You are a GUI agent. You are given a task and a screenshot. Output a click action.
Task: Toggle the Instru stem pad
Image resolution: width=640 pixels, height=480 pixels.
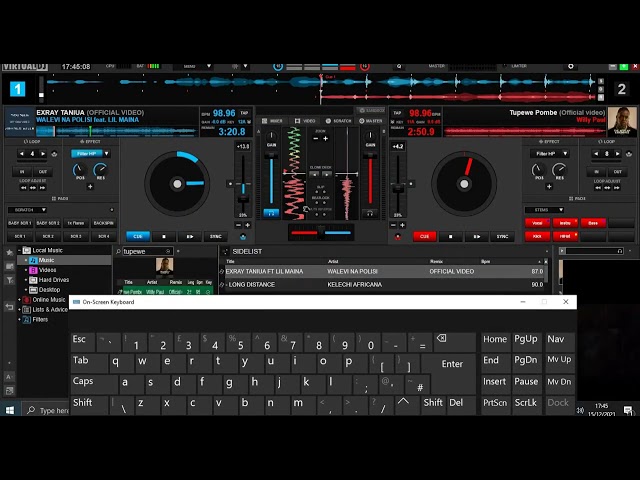565,223
